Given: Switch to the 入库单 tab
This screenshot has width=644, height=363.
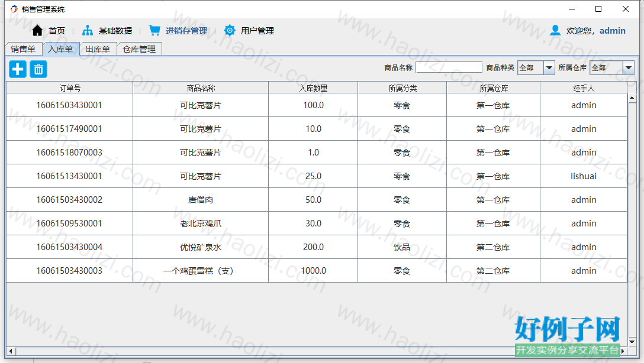Looking at the screenshot, I should [61, 49].
